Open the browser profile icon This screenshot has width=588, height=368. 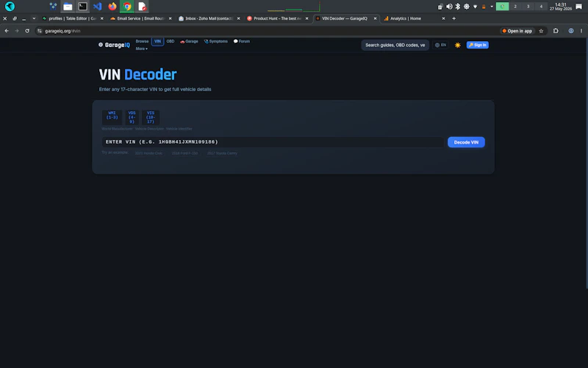(571, 31)
